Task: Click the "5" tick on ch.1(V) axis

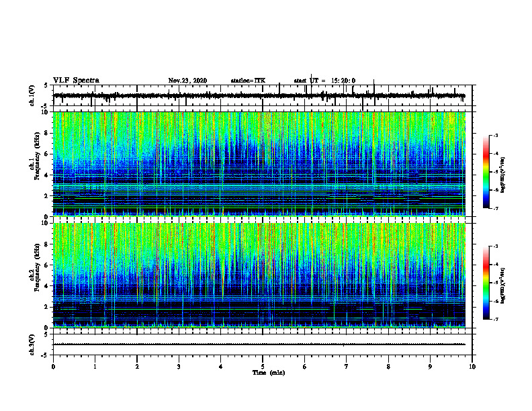Action: [46, 85]
